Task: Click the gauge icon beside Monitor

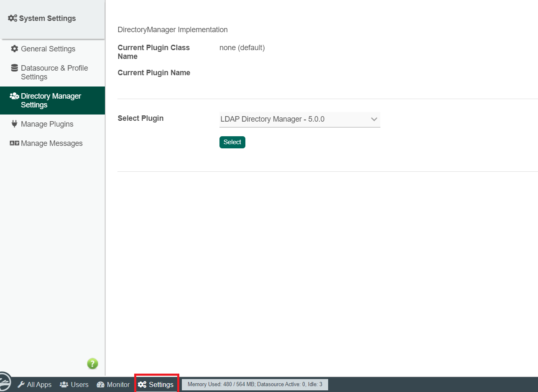Action: (x=100, y=384)
